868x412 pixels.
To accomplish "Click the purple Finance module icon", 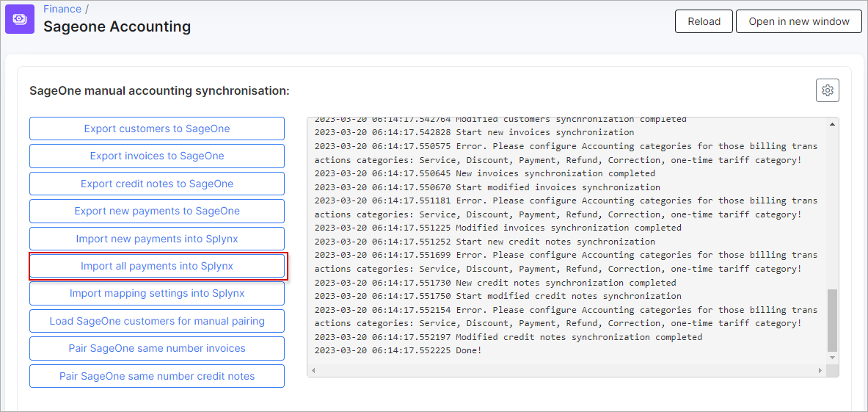I will click(20, 19).
